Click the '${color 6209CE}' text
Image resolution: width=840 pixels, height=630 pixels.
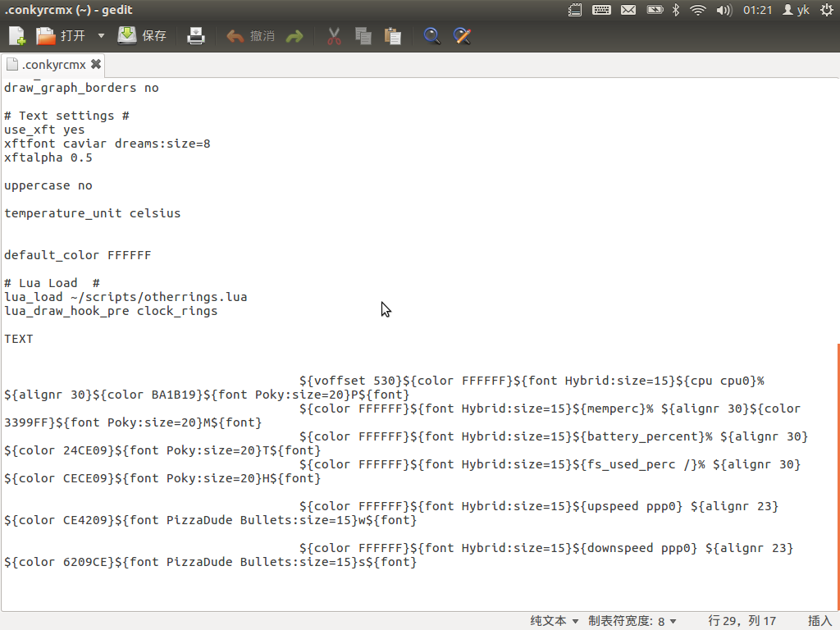coord(59,562)
